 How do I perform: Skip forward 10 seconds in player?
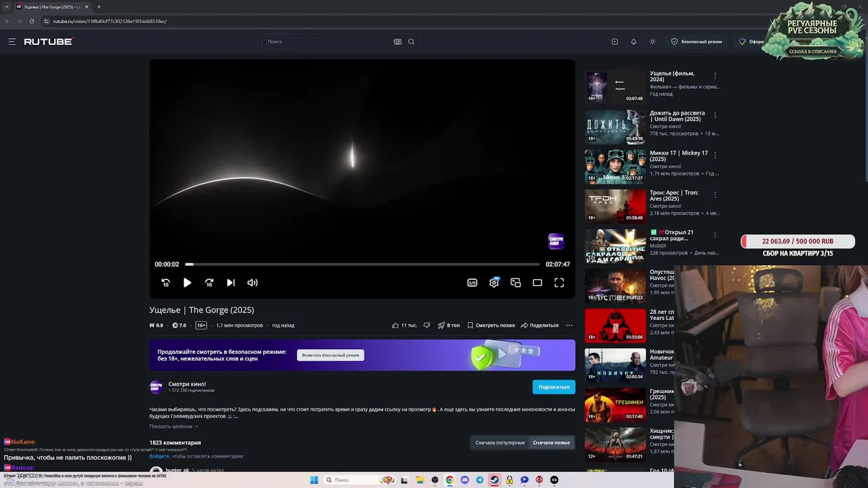209,283
